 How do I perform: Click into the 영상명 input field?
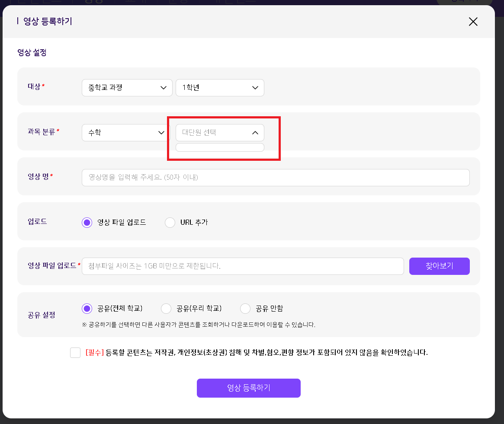tap(275, 178)
